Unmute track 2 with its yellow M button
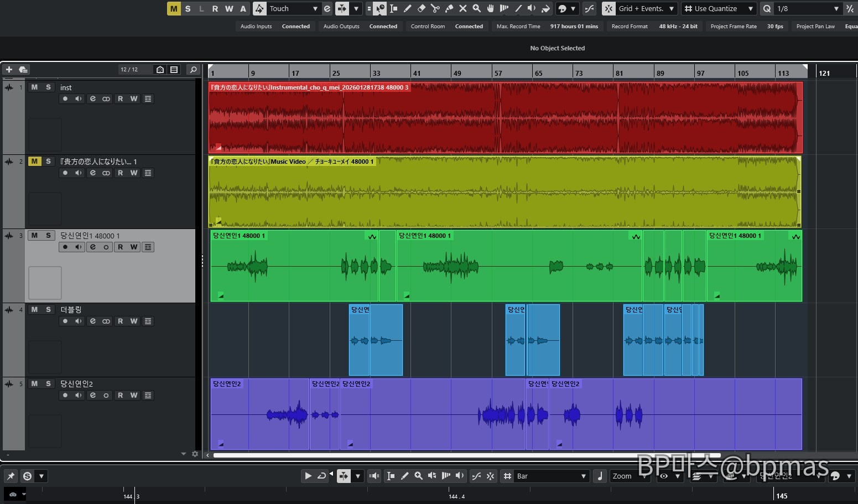Image resolution: width=858 pixels, height=504 pixels. tap(34, 161)
